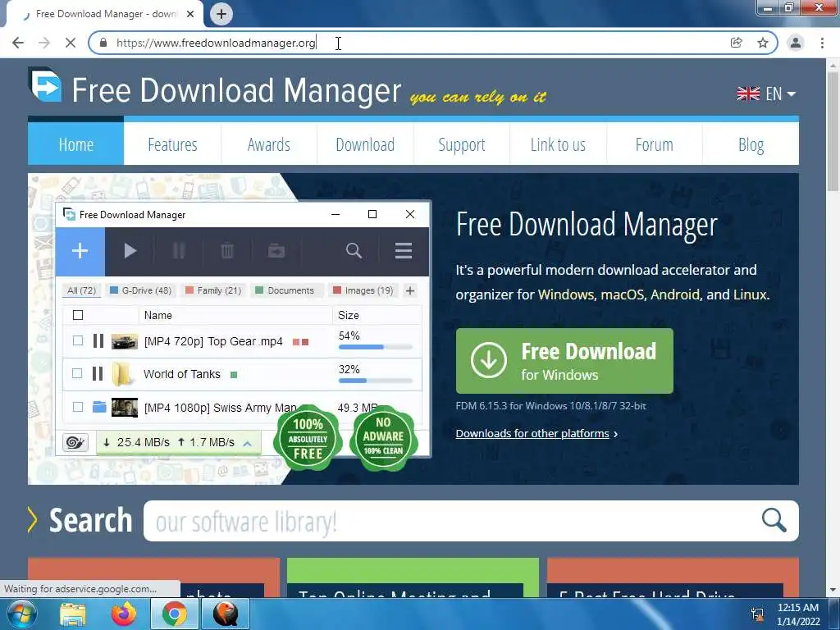Click the search our software library field
840x630 pixels.
[450, 521]
